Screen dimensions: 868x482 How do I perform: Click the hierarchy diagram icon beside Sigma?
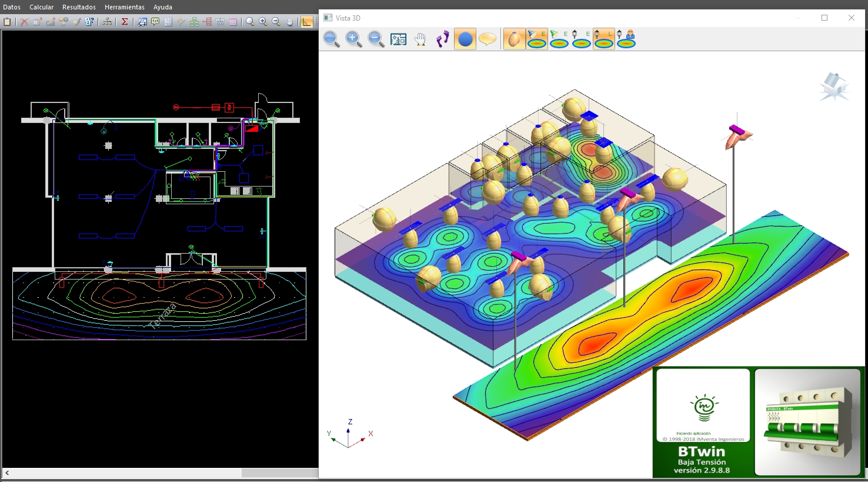(107, 22)
